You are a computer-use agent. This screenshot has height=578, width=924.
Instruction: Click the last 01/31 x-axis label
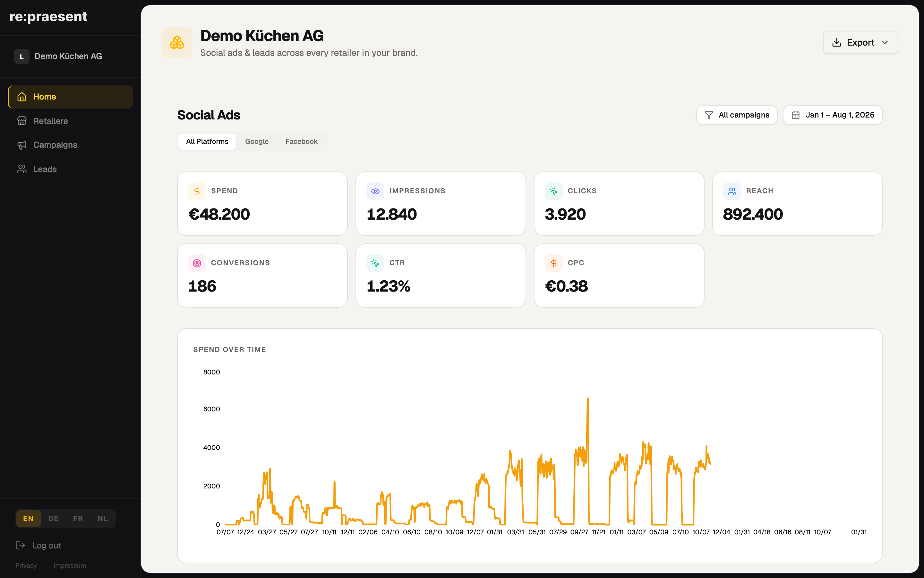tap(859, 532)
